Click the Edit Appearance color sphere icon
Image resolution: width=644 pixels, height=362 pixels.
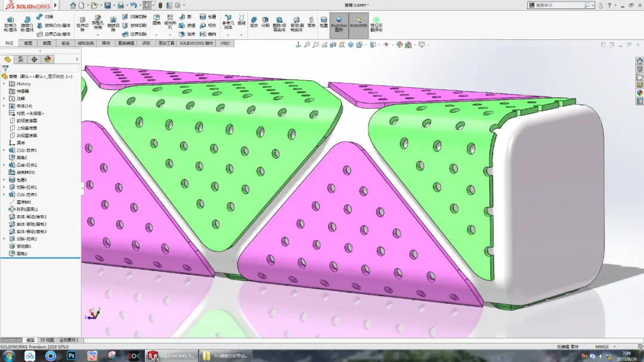[x=400, y=45]
